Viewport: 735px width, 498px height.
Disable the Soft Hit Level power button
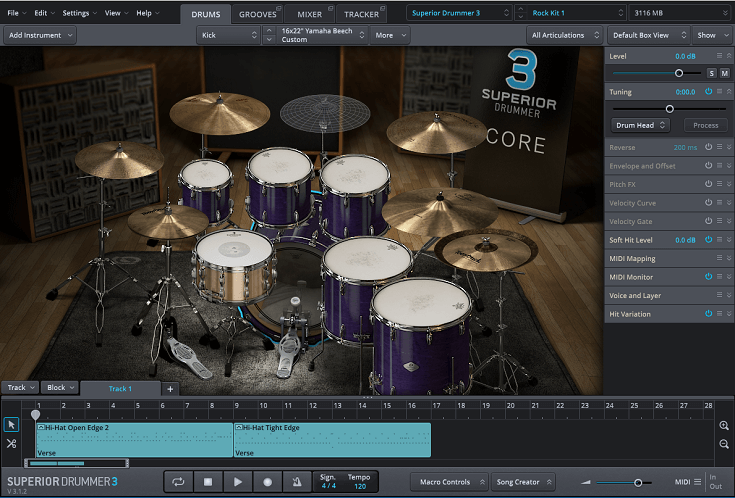708,240
